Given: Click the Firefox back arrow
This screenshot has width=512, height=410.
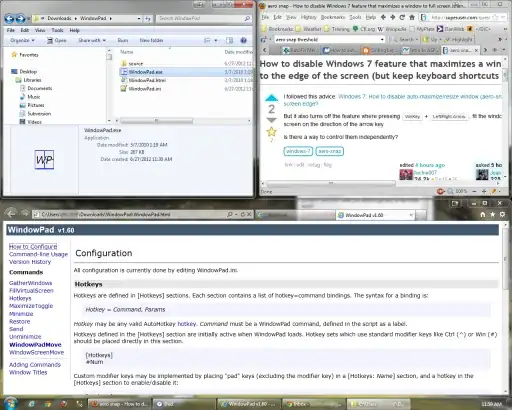Looking at the screenshot, I should tap(383, 17).
